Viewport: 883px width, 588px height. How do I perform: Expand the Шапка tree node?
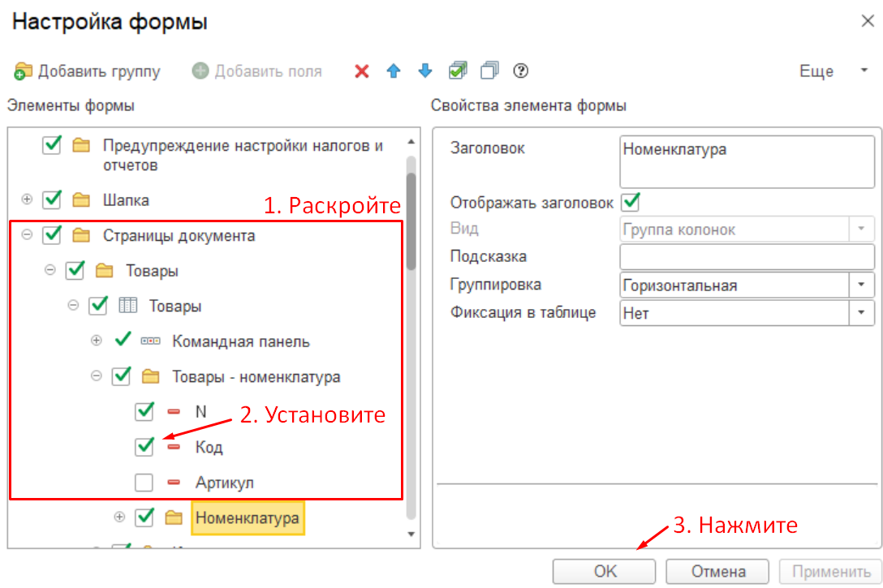[27, 200]
